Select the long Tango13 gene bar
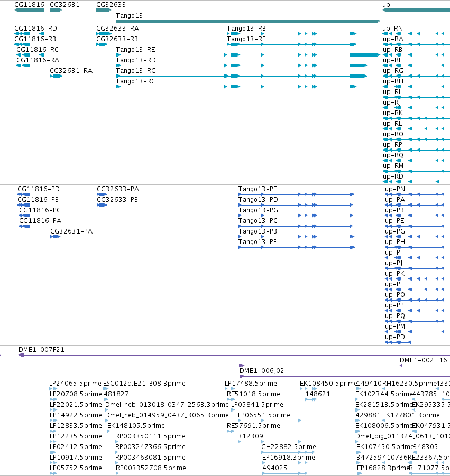The width and height of the screenshot is (450, 476). click(x=248, y=21)
